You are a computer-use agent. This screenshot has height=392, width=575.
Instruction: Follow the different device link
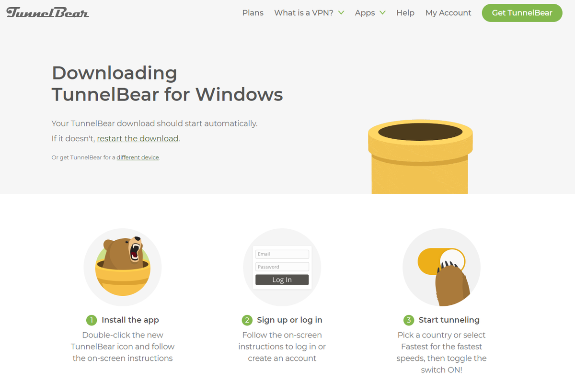point(138,157)
